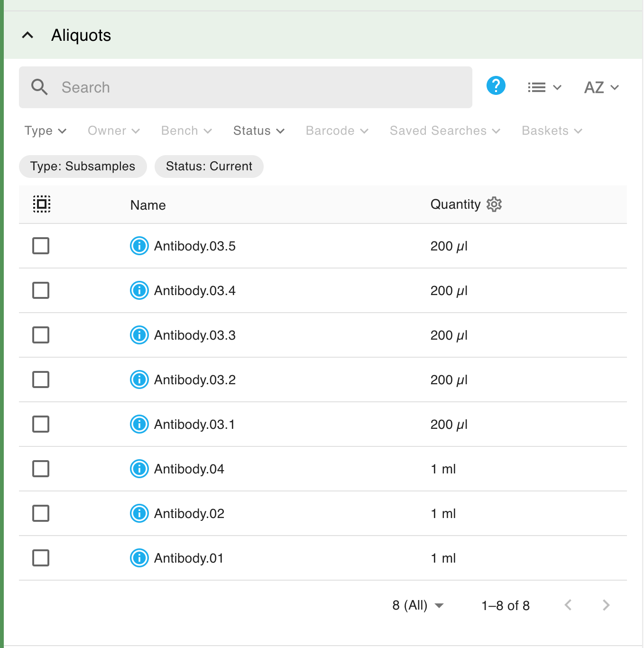The width and height of the screenshot is (644, 648).
Task: Click the Name column header
Action: (x=148, y=205)
